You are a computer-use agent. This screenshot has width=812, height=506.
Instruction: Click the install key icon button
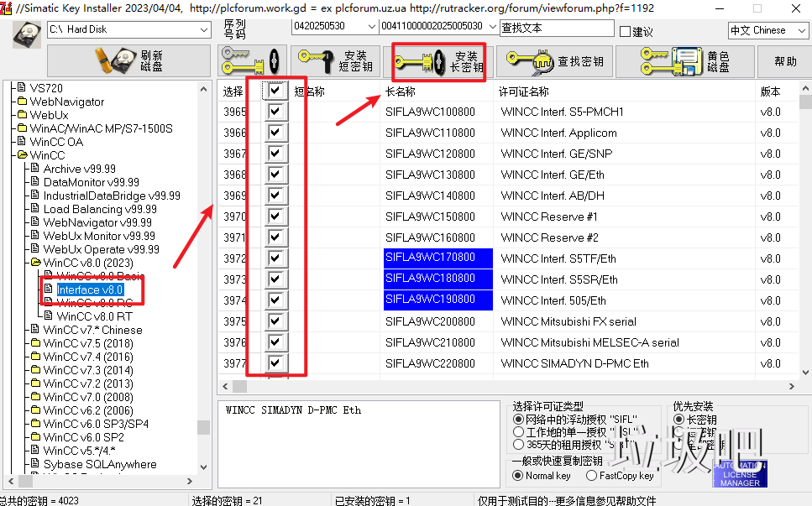click(x=251, y=61)
